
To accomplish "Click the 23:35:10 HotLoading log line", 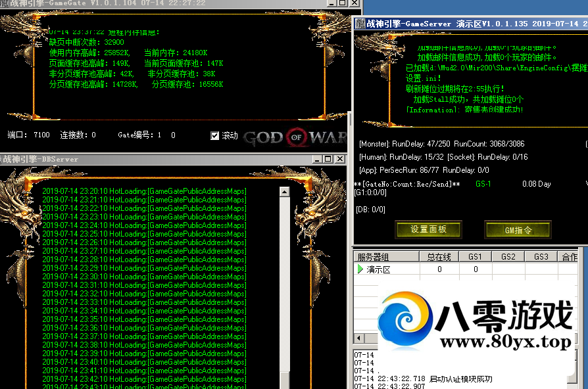I will [145, 319].
